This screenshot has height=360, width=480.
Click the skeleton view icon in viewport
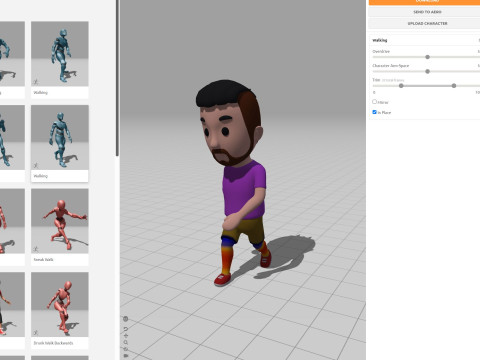(x=126, y=349)
